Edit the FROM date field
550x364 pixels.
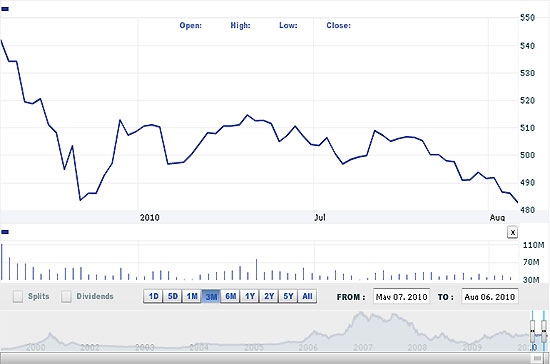pos(402,297)
